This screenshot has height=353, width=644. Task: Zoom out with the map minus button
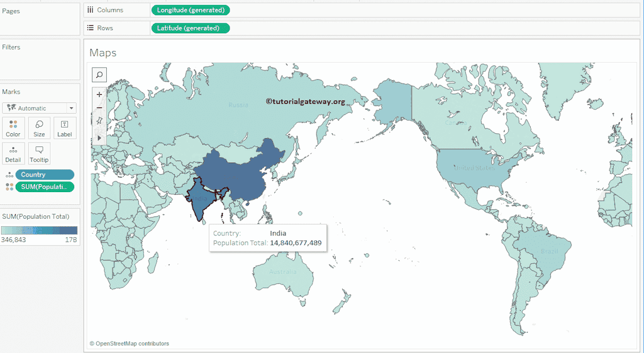point(99,107)
